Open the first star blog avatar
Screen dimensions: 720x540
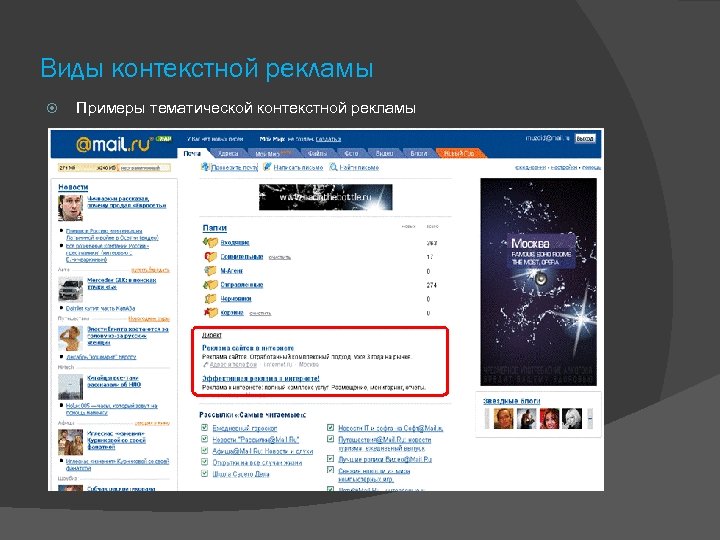[x=503, y=419]
